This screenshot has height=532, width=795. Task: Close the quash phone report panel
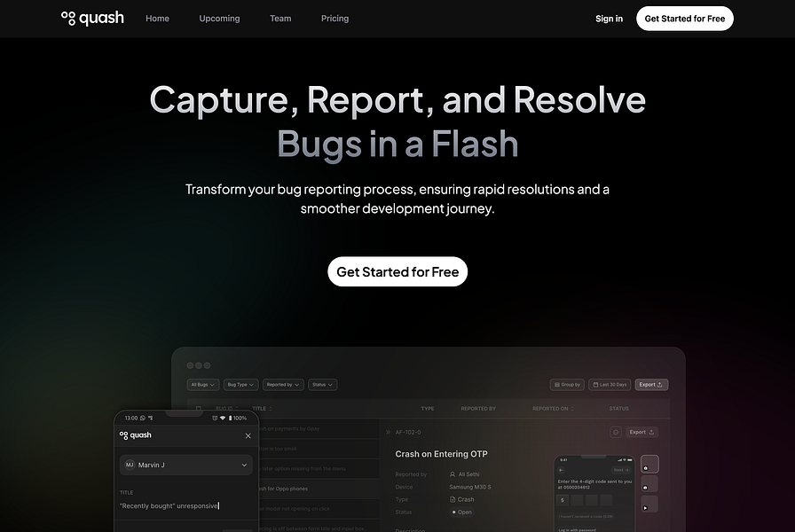(248, 435)
